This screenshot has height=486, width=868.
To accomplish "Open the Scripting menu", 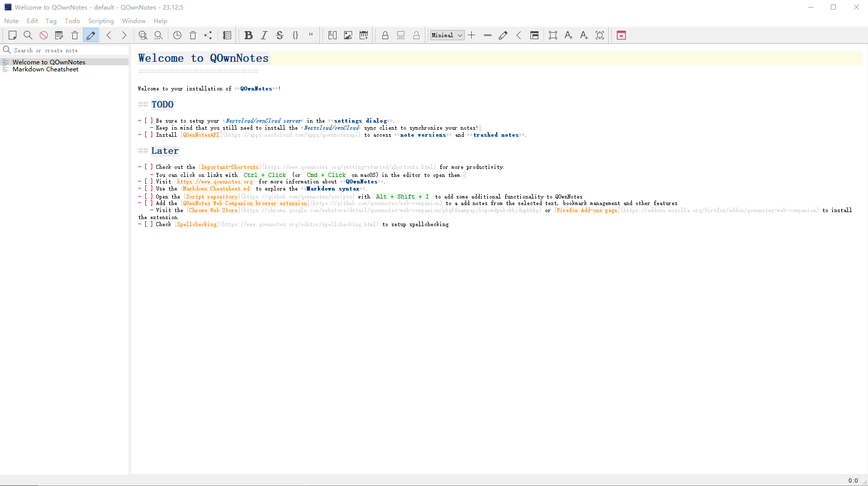I will tap(101, 21).
